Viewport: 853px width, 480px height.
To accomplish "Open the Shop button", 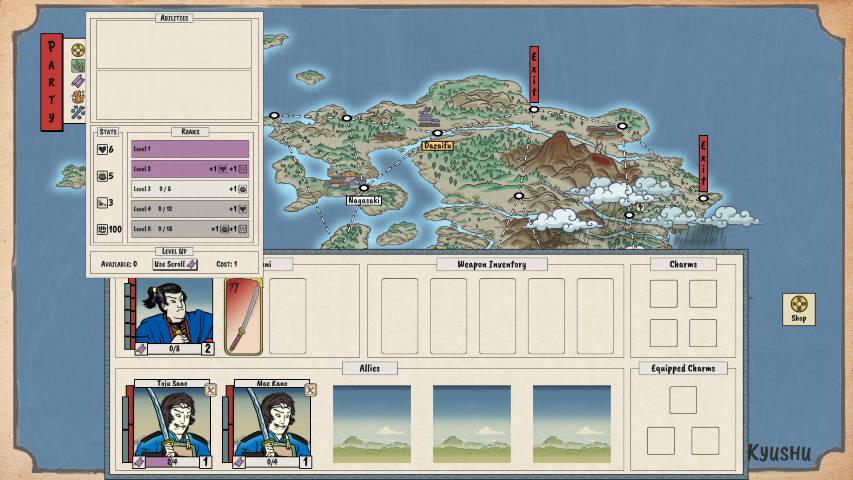I will tap(798, 309).
